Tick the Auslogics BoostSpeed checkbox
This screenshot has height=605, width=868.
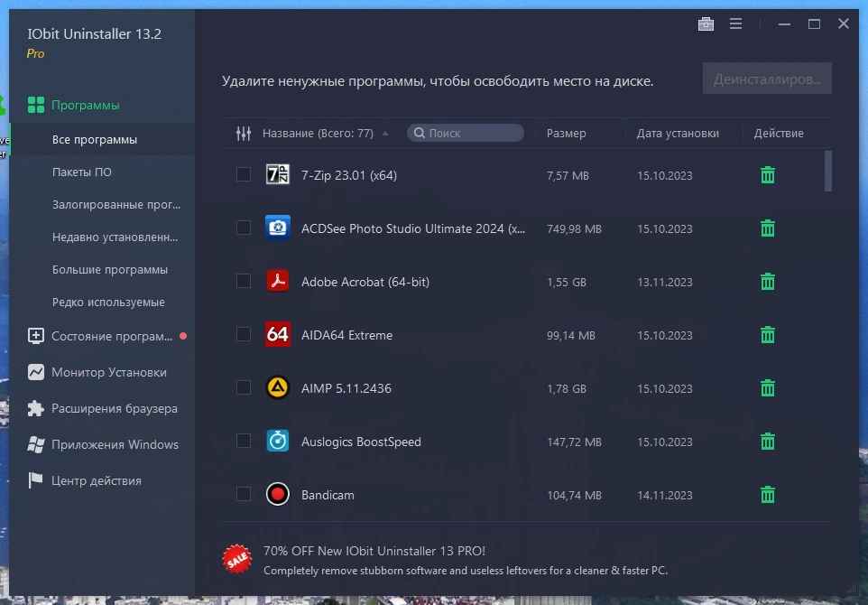coord(244,441)
